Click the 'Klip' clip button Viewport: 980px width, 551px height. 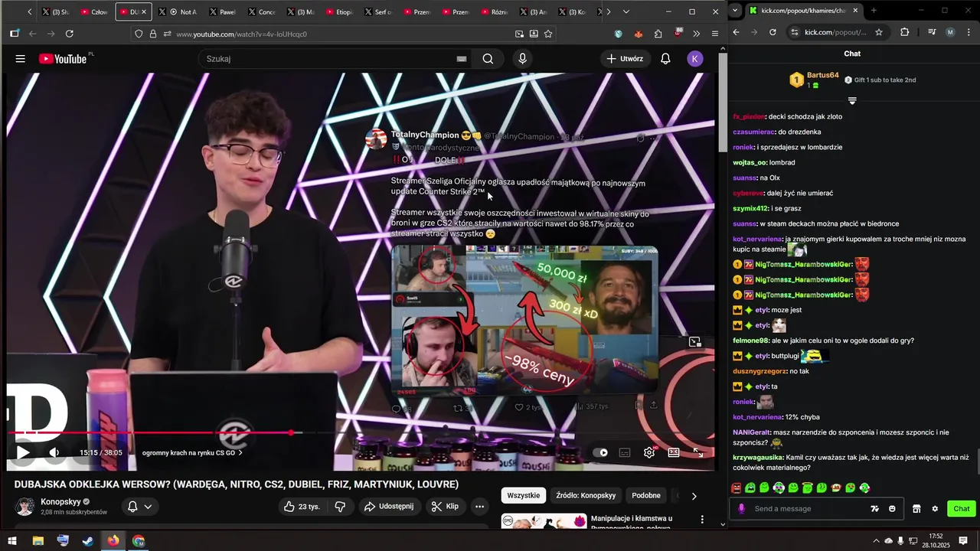click(445, 507)
